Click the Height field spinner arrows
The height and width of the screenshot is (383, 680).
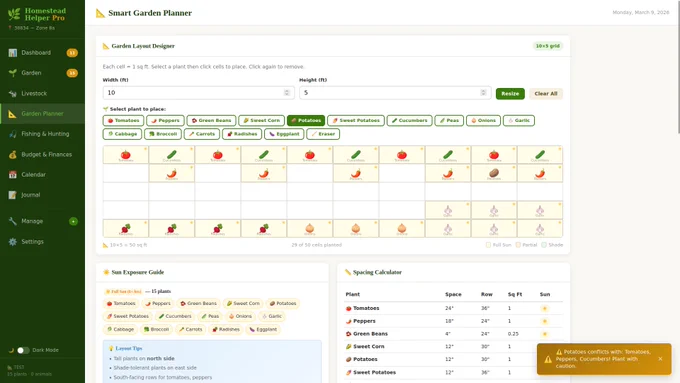click(483, 93)
